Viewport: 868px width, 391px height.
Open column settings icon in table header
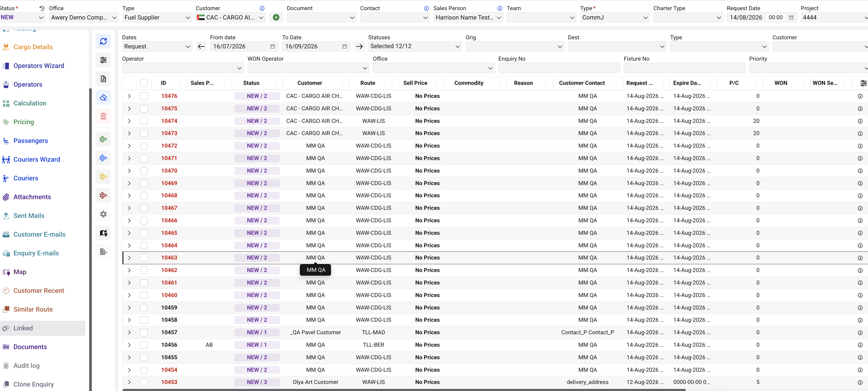[x=863, y=83]
